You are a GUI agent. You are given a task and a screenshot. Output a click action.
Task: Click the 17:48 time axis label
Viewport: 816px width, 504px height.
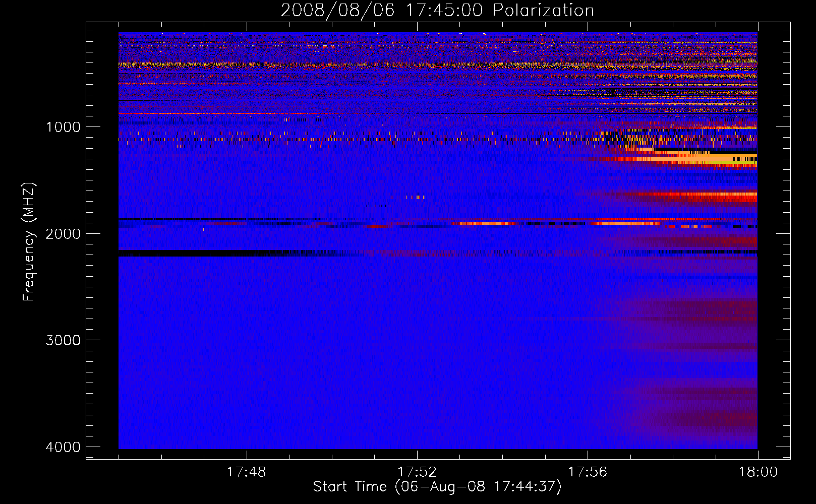(246, 472)
